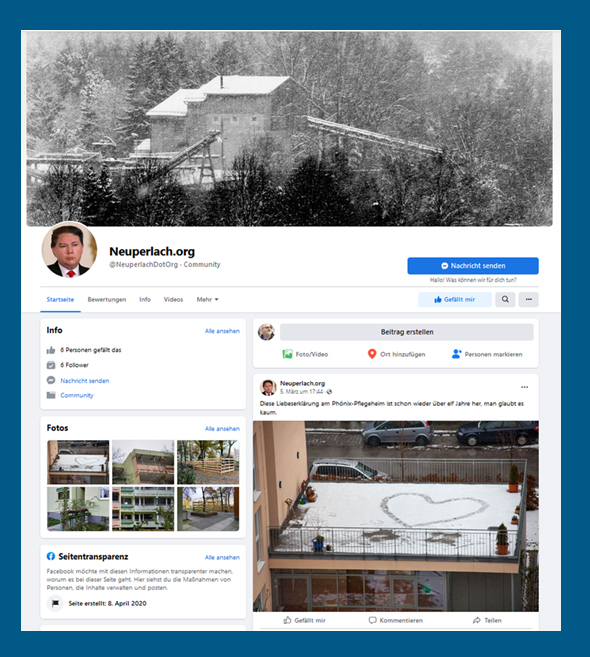Select the Info tab
This screenshot has height=657, width=590.
coord(145,299)
